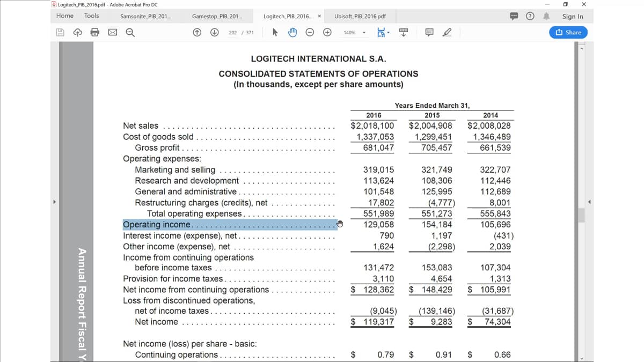Open the Home tab
The width and height of the screenshot is (644, 362).
pyautogui.click(x=65, y=16)
